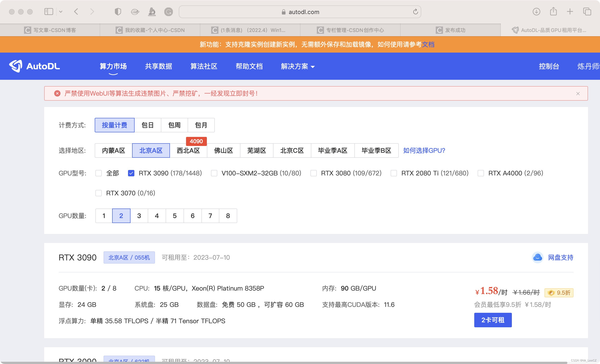Image resolution: width=600 pixels, height=364 pixels.
Task: Click the 9.5折 discount badge
Action: [559, 293]
